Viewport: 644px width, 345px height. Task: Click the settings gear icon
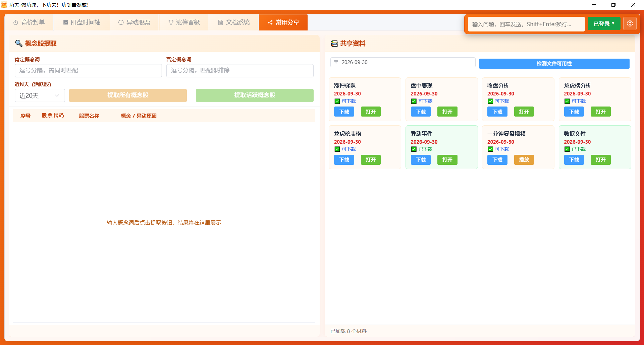[630, 24]
